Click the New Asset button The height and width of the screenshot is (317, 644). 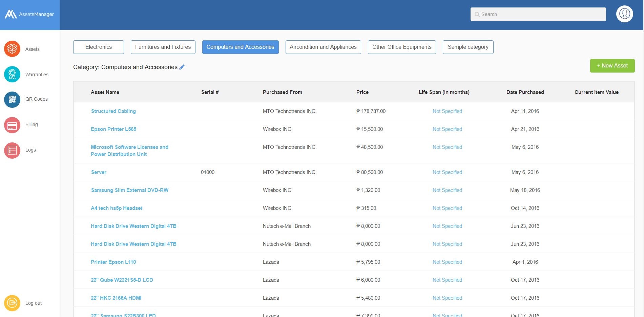(612, 65)
